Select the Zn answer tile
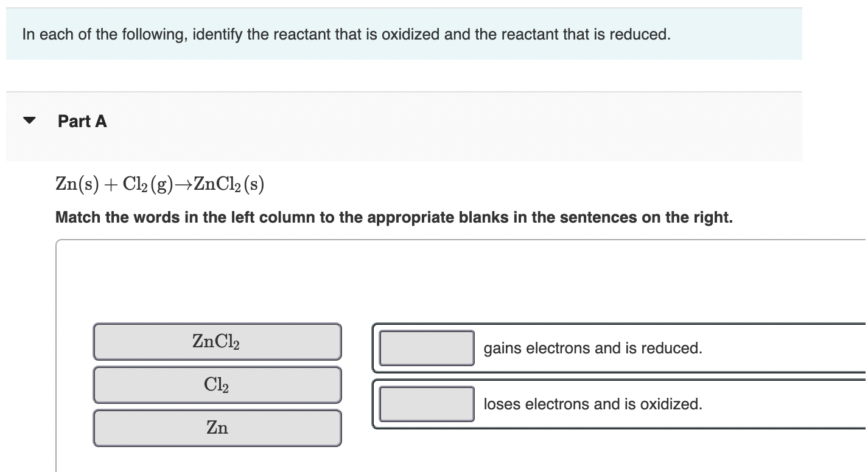The width and height of the screenshot is (868, 472). (217, 428)
